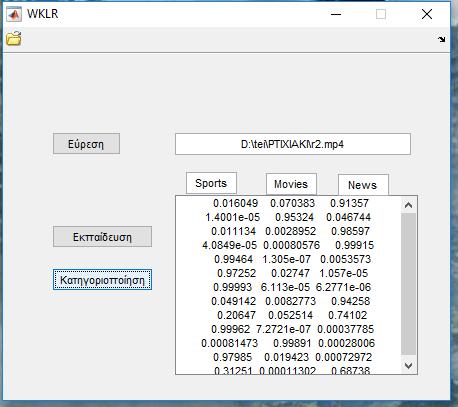Screen dimensions: 458x407
Task: Click the results list scroll up arrow
Action: pyautogui.click(x=408, y=205)
